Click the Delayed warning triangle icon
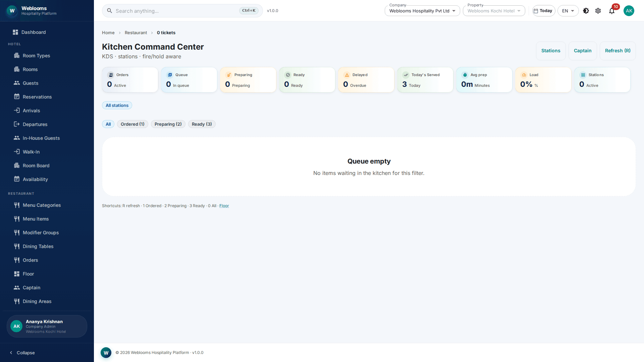 347,75
